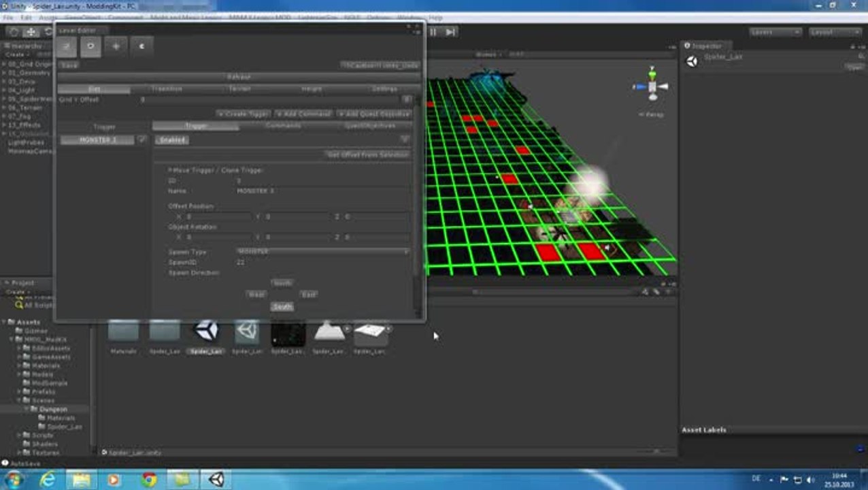Open Chrome from taskbar
The height and width of the screenshot is (490, 868).
(x=148, y=479)
